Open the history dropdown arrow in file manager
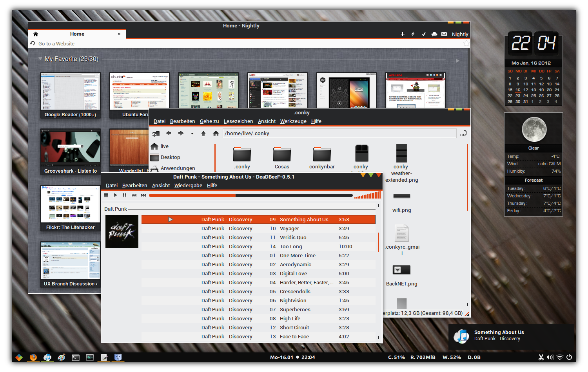The image size is (588, 372). coord(192,134)
